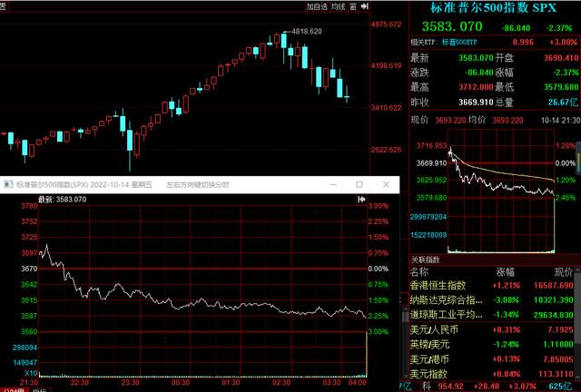Click the 4818.620 high label on candlestick chart

point(307,32)
